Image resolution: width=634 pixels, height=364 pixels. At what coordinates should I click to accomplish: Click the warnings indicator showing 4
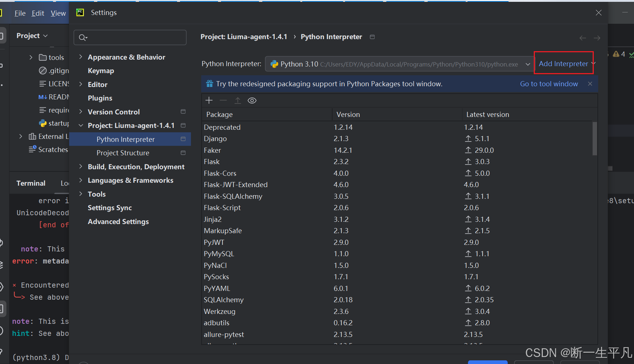tap(619, 54)
